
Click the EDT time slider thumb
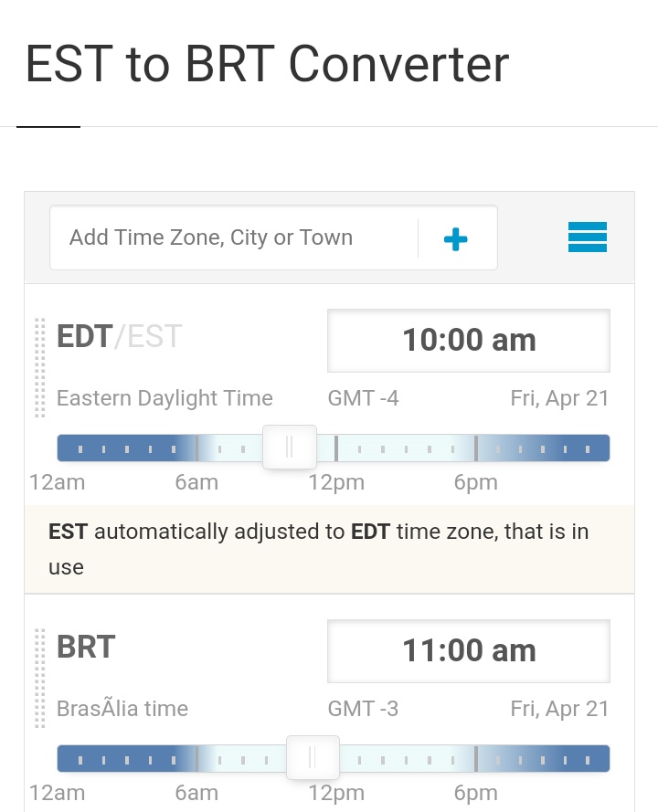click(290, 447)
